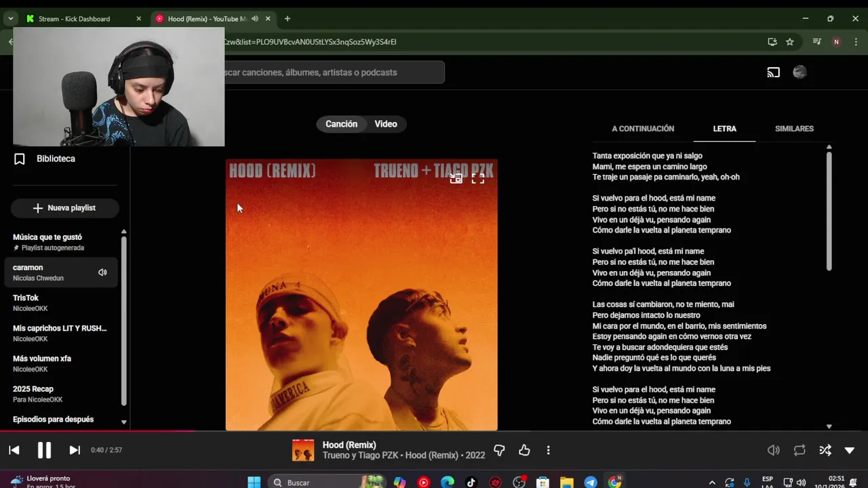Close the Kick Dashboard tab
The width and height of the screenshot is (868, 488).
tap(138, 19)
